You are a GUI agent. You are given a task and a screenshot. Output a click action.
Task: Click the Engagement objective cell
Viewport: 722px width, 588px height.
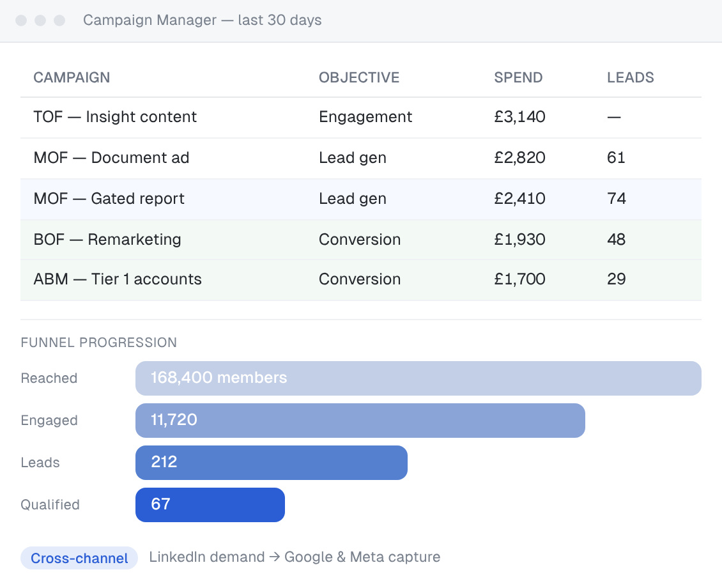point(365,117)
